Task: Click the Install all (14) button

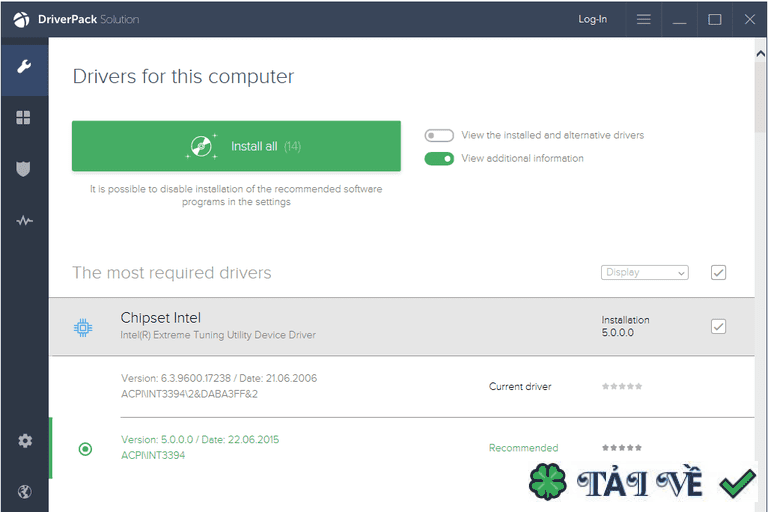Action: 236,146
